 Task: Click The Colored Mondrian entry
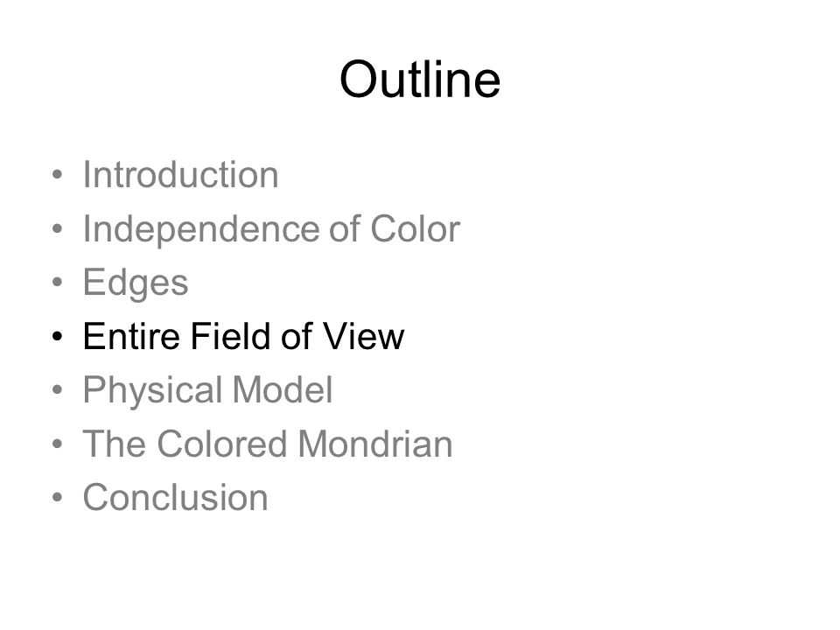pos(268,444)
